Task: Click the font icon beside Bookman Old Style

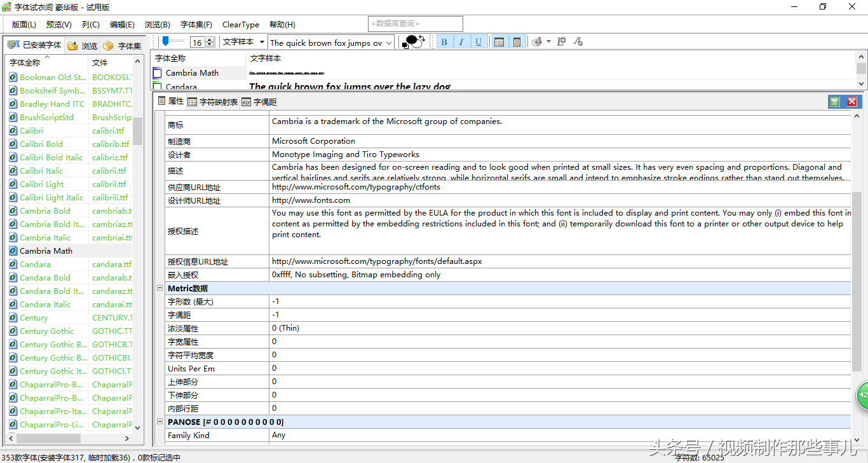Action: coord(13,77)
